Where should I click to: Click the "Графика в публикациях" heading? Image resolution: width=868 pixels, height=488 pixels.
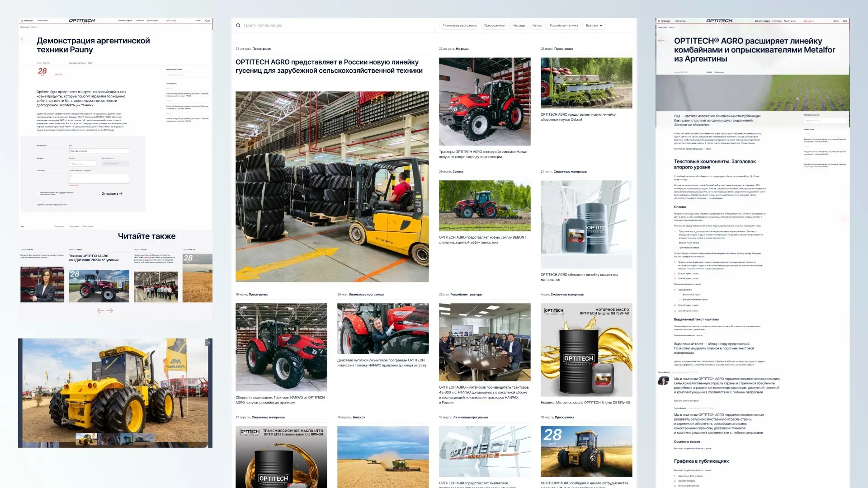point(701,461)
